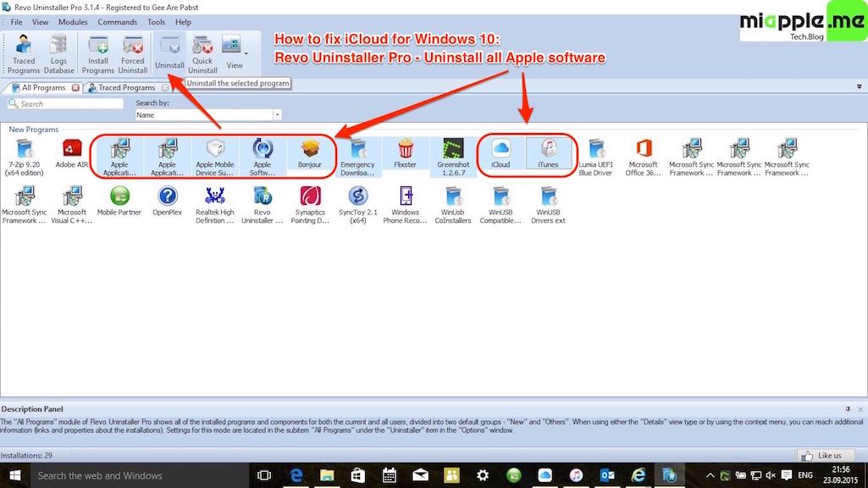Open the Search by Name dropdown
This screenshot has height=488, width=868.
click(277, 114)
